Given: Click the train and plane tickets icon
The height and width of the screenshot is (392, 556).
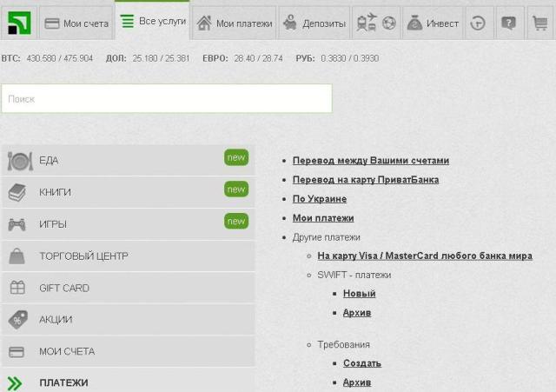Looking at the screenshot, I should (x=367, y=23).
